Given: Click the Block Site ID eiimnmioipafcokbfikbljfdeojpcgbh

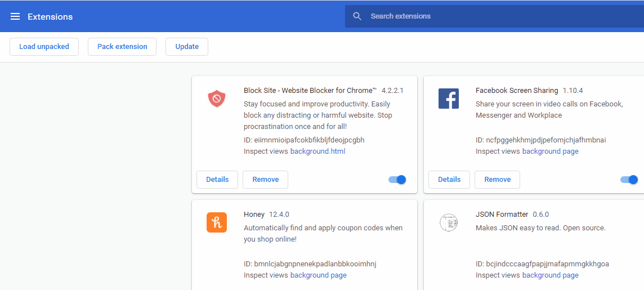Looking at the screenshot, I should point(304,140).
